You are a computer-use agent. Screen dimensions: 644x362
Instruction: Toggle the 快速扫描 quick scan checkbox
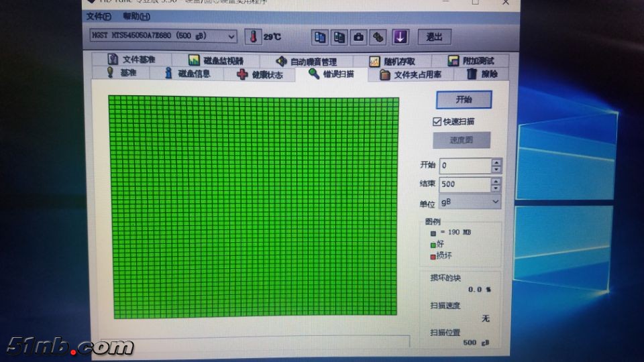point(437,122)
